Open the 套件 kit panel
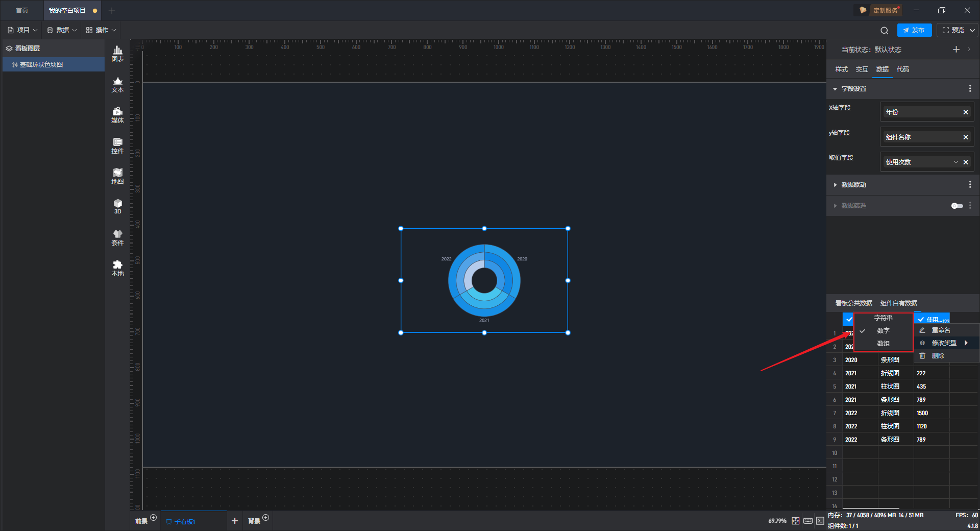This screenshot has width=980, height=531. point(117,237)
